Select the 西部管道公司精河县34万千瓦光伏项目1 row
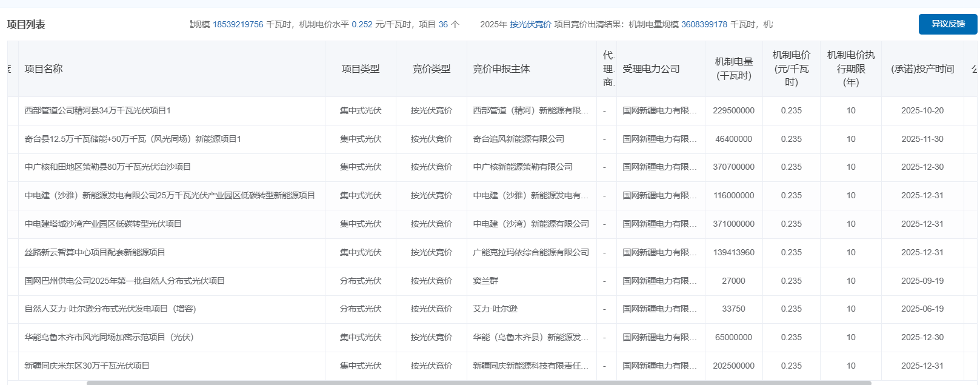Viewport: 980px width, 385px height. pos(98,111)
